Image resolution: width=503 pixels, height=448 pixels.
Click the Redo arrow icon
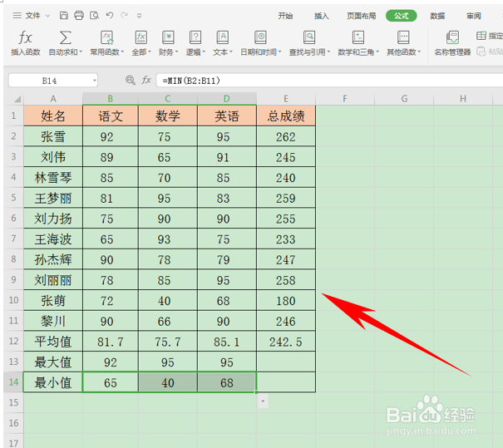tap(125, 16)
